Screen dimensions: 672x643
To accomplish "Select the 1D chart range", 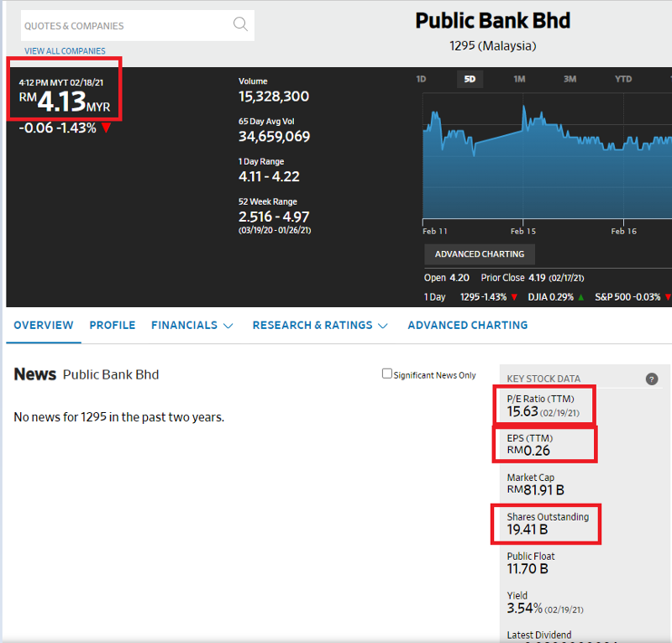I will tap(422, 79).
